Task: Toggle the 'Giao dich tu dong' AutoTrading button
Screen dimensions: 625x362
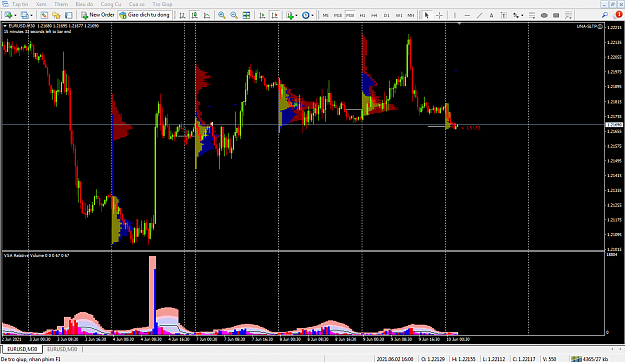Action: pos(144,15)
